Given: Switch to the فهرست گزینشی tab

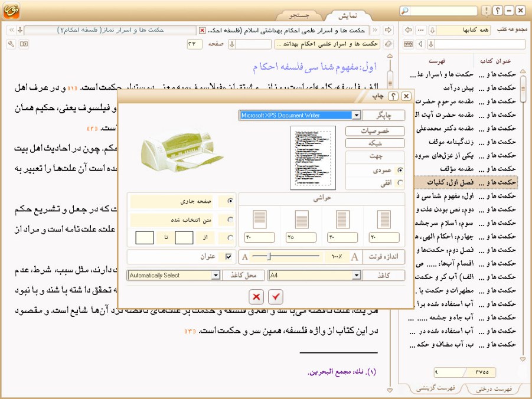Looking at the screenshot, I should (436, 388).
